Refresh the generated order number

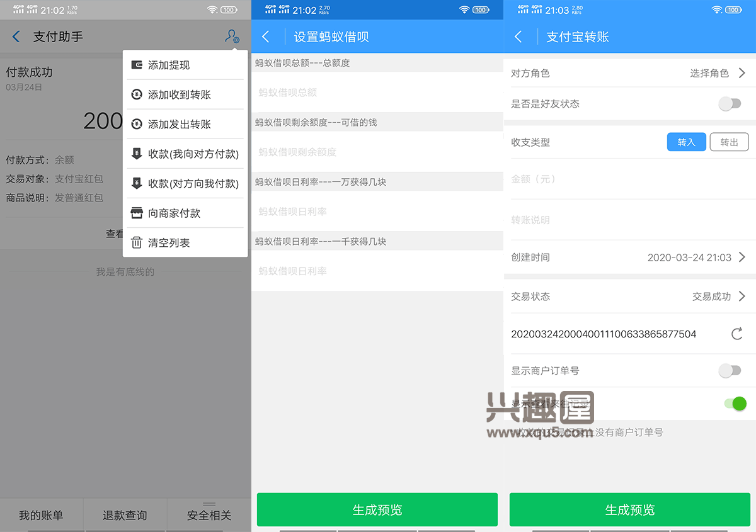(736, 334)
